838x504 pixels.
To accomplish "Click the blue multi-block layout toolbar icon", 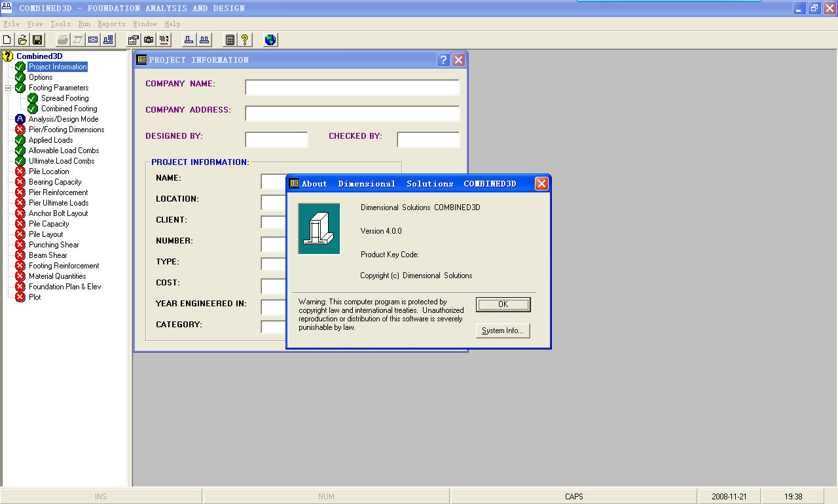I will click(x=108, y=40).
